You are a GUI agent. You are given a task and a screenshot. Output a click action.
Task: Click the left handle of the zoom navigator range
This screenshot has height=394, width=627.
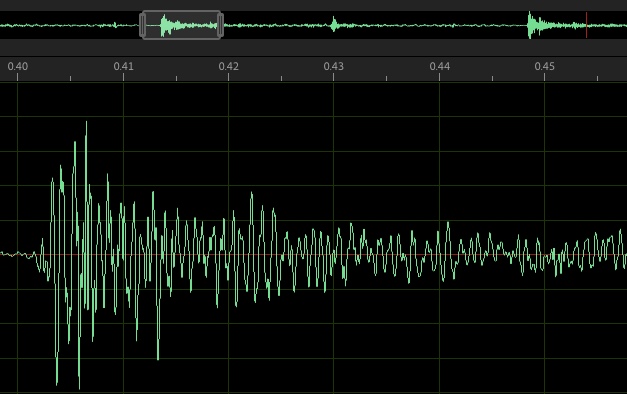pos(143,25)
